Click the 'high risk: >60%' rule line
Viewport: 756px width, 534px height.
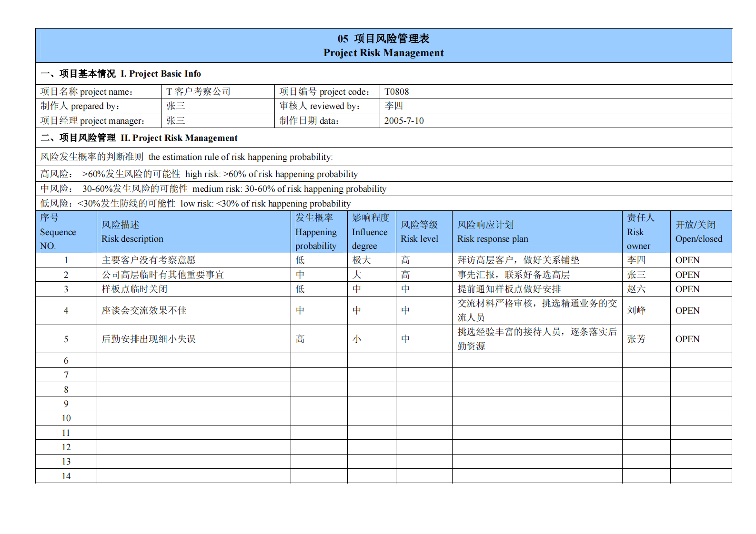[199, 174]
